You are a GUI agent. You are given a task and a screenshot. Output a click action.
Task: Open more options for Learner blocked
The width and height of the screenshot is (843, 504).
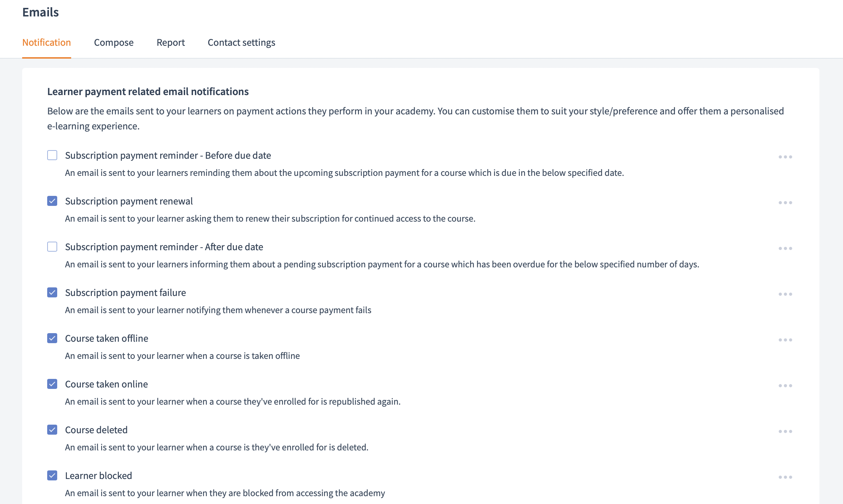tap(785, 477)
